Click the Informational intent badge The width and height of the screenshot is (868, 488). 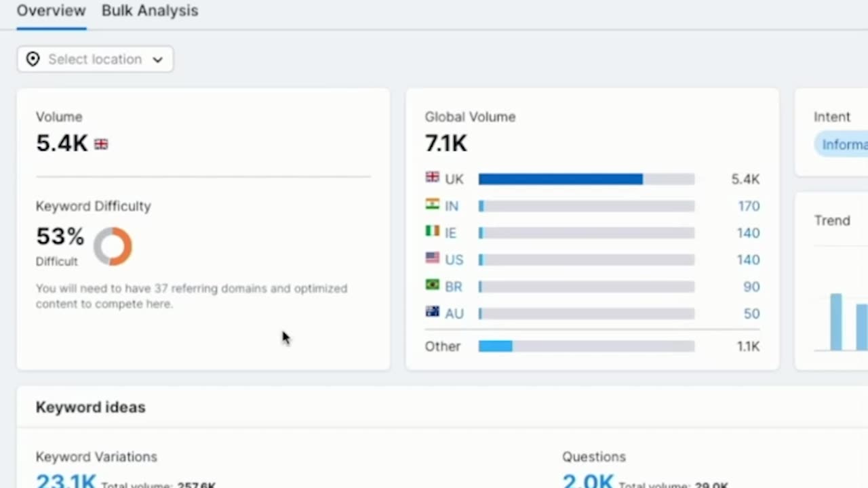[842, 144]
